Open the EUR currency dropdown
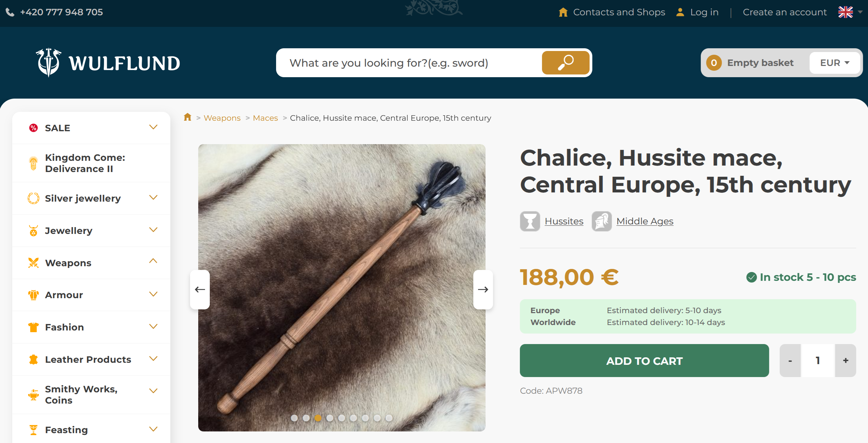Viewport: 868px width, 443px height. [835, 63]
